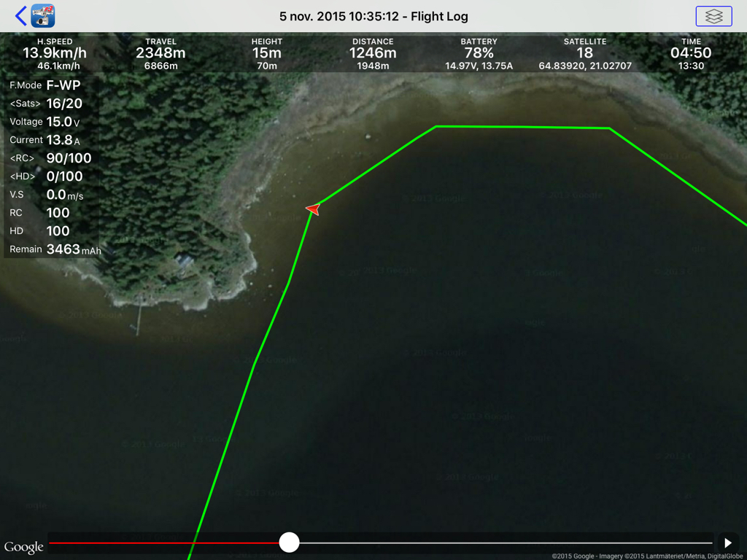This screenshot has height=560, width=747.
Task: Click the Remain 3463 mAh entry
Action: (55, 249)
